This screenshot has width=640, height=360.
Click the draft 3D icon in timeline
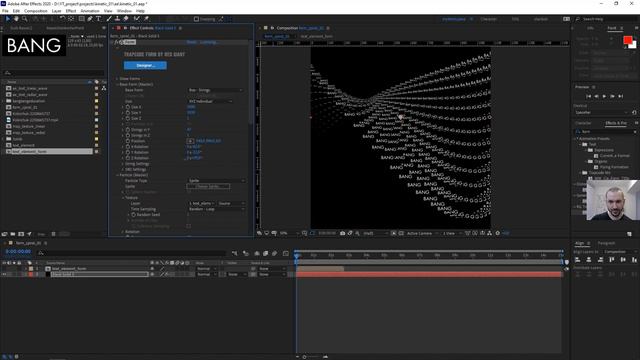246,253
